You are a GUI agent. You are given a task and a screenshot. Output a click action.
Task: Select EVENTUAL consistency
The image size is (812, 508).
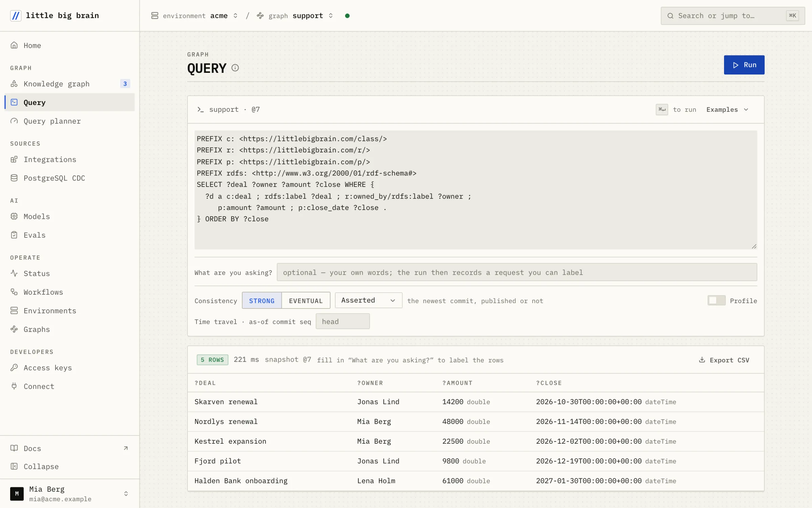click(x=306, y=300)
